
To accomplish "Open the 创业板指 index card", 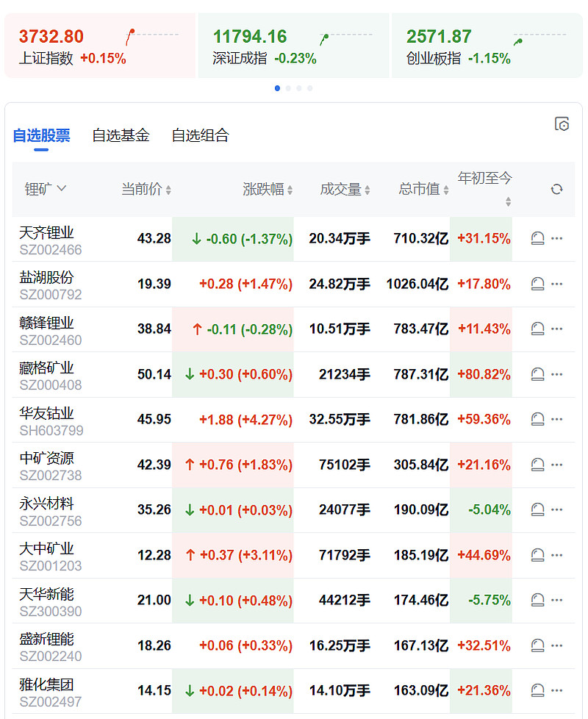I will 487,46.
